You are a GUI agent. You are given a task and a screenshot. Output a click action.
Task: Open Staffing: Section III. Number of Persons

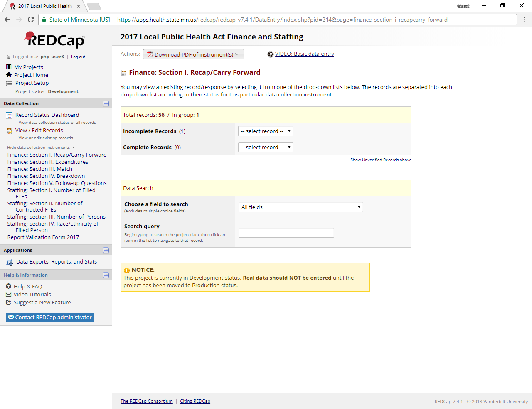pyautogui.click(x=57, y=217)
